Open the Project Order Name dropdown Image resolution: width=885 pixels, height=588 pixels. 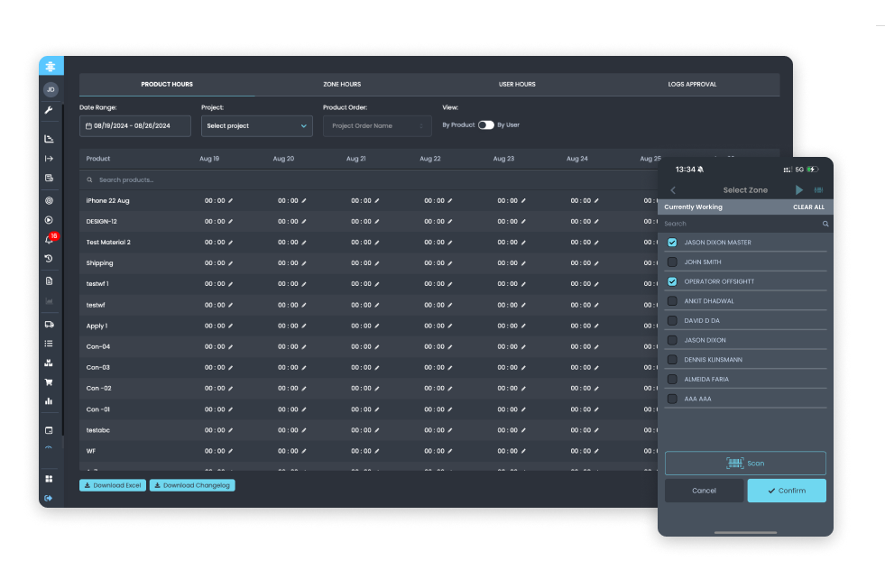coord(377,126)
